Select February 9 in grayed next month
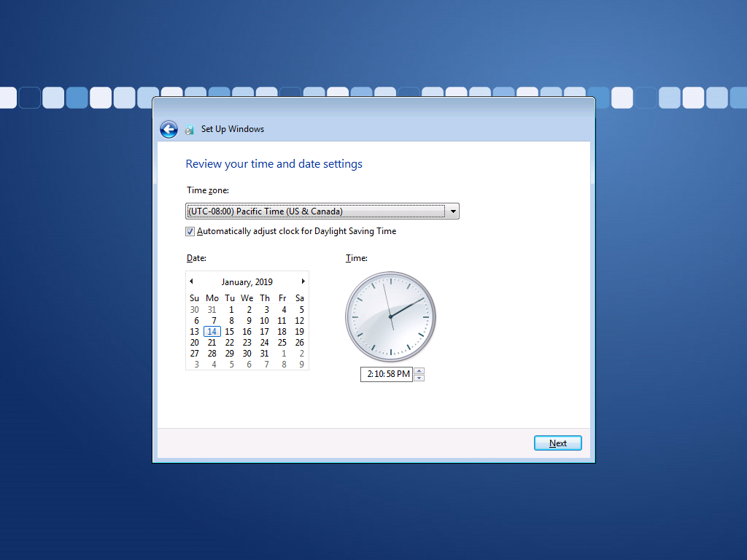Screen dimensions: 747x560 tap(301, 365)
